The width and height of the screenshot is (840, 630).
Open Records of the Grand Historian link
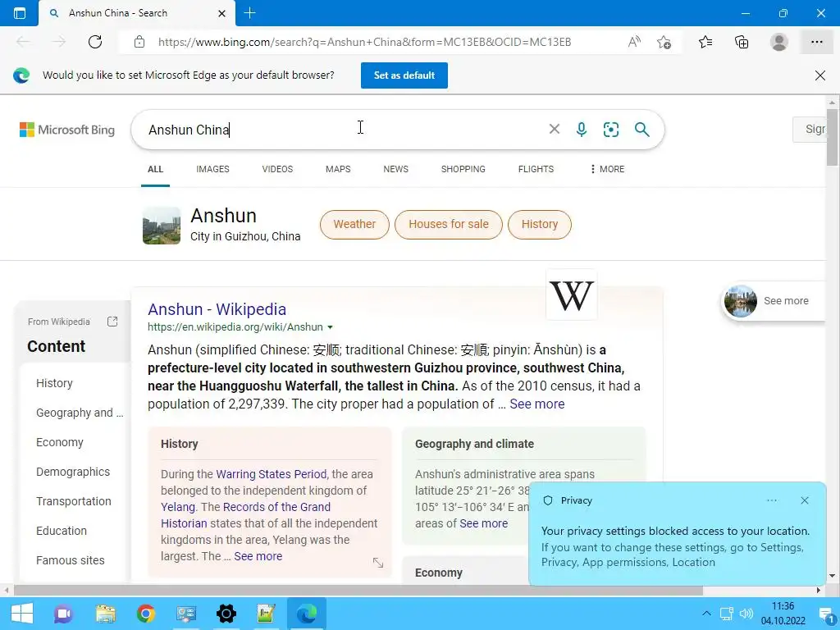click(x=245, y=515)
